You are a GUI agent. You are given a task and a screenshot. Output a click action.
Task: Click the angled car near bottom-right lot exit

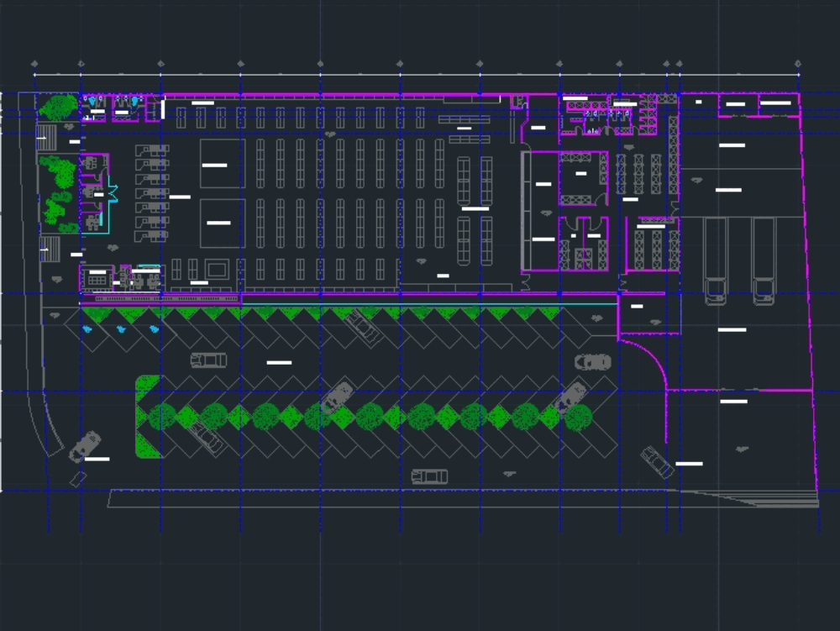(657, 462)
